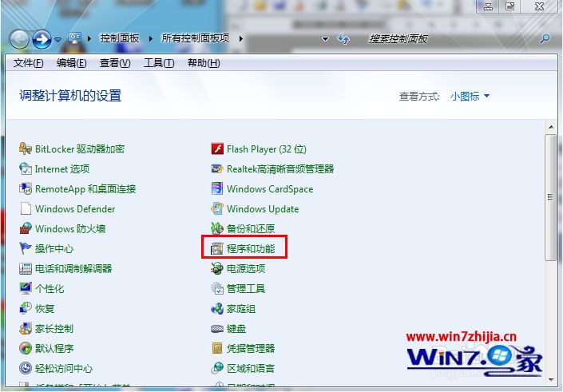Click the 区域和语言 globe icon
The width and height of the screenshot is (563, 392).
(x=217, y=368)
